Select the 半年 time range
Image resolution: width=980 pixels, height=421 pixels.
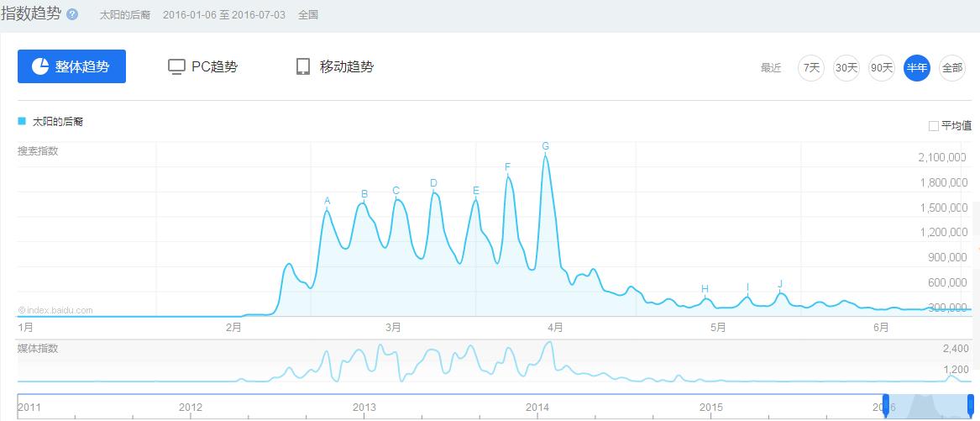click(917, 68)
